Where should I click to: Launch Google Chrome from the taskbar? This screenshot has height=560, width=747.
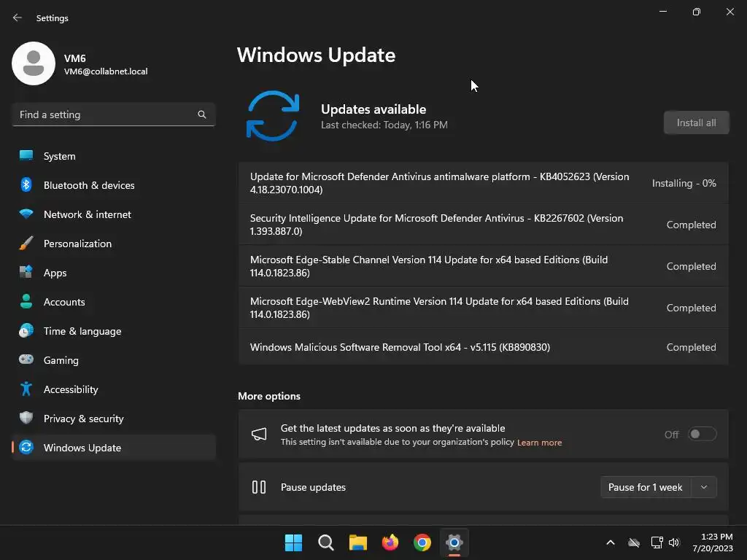(x=422, y=542)
